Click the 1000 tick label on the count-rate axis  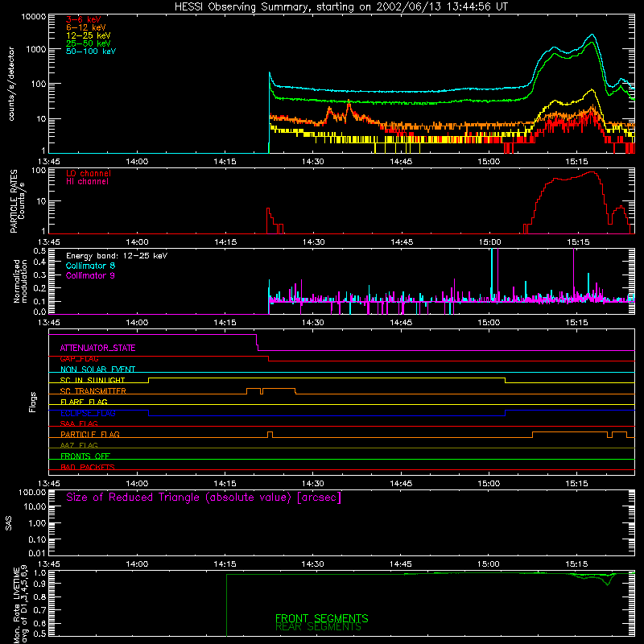tap(36, 49)
